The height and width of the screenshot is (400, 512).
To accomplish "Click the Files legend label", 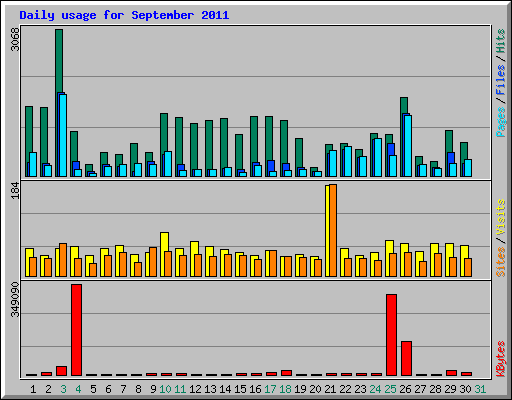I will coord(500,79).
